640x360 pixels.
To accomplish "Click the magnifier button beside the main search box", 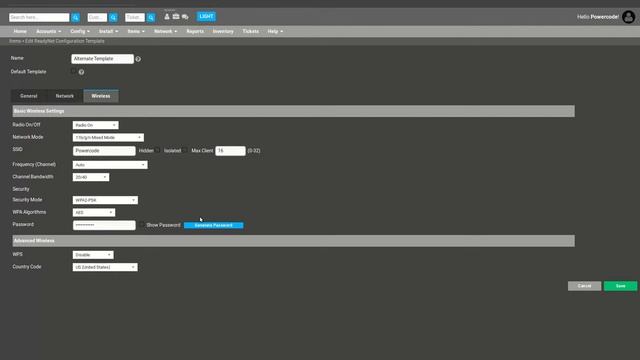I will [x=76, y=17].
